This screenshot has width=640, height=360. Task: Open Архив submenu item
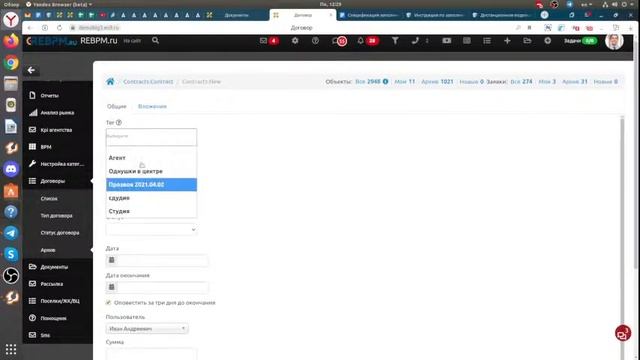pos(48,250)
